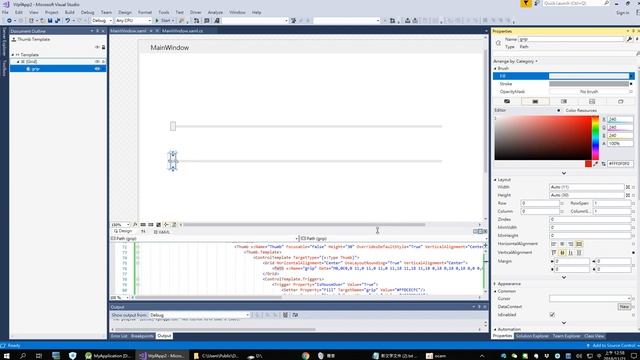Toggle the IsEnabled checkbox
Image resolution: width=640 pixels, height=360 pixels.
tap(552, 315)
